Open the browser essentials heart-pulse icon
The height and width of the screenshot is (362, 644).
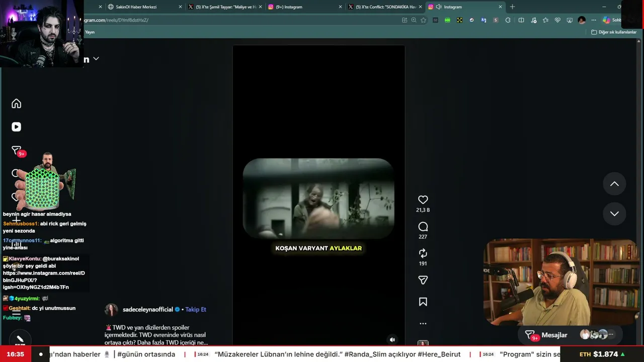(557, 20)
